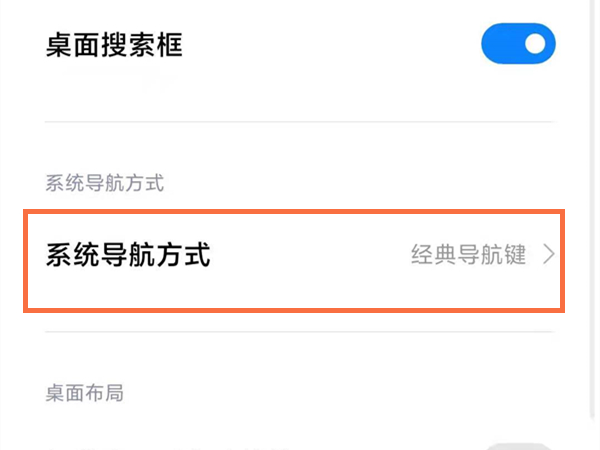Turn off the 桌面搜索框 switch
600x450 pixels.
(518, 44)
